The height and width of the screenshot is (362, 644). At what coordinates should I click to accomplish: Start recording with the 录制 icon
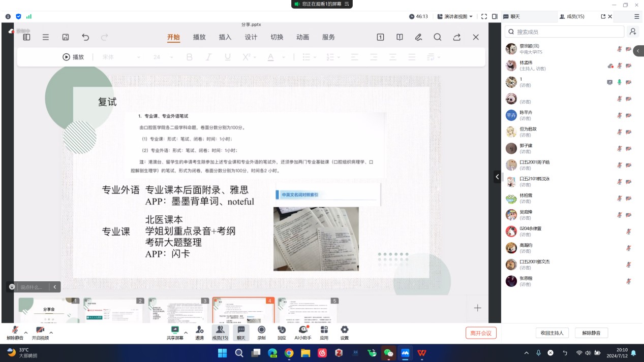[x=261, y=331]
